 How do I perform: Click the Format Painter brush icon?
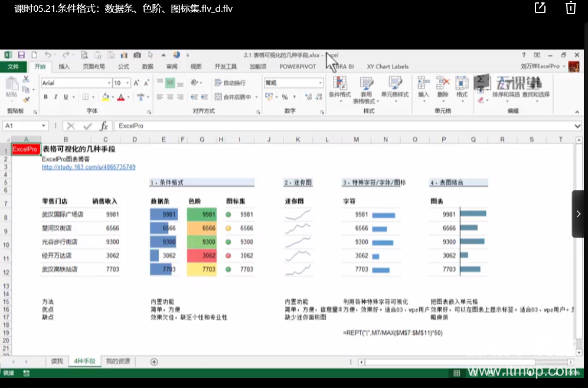click(25, 99)
